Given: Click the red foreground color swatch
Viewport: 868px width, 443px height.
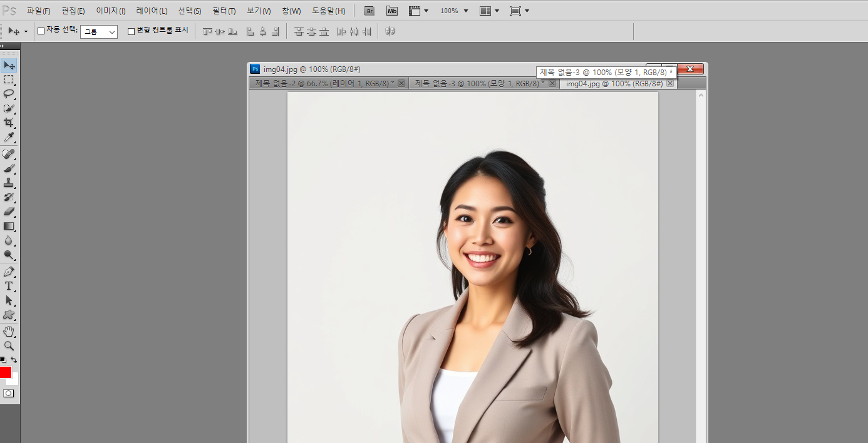Looking at the screenshot, I should (x=5, y=372).
